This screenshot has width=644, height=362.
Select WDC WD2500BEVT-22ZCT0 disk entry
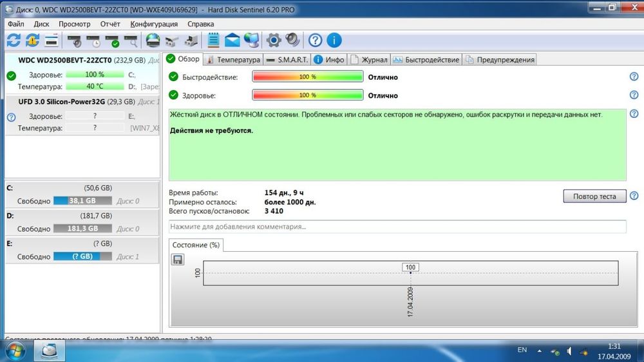coord(82,74)
